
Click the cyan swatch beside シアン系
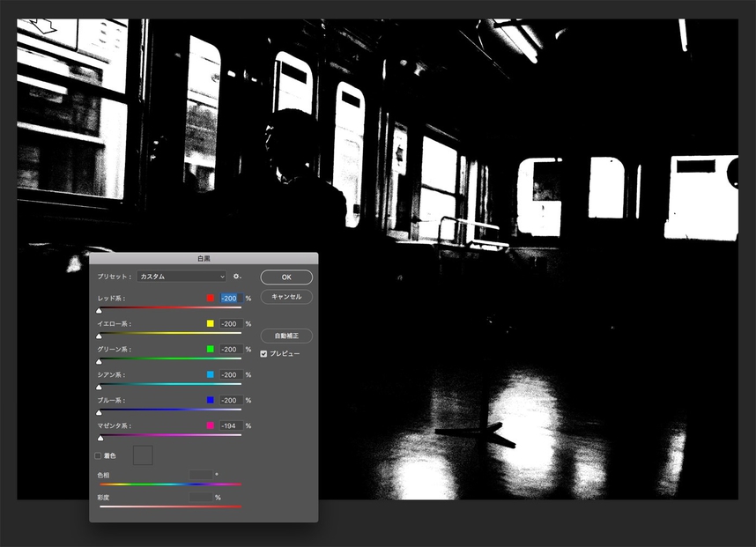click(x=211, y=375)
